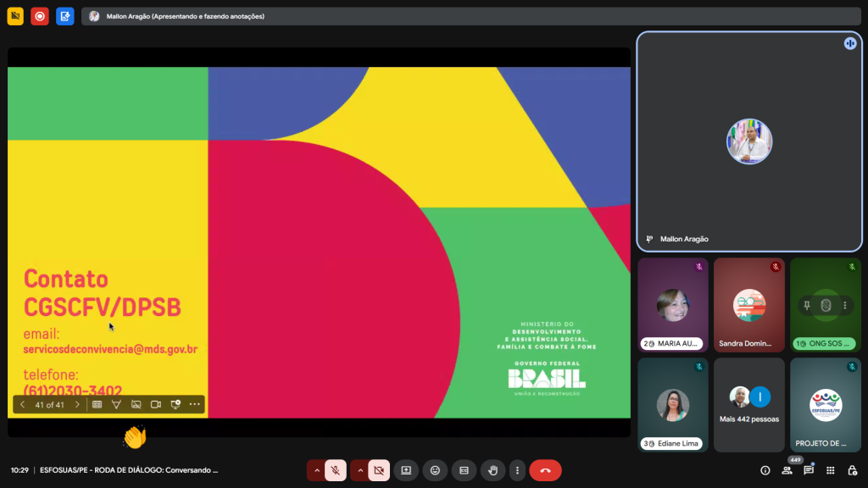The width and height of the screenshot is (868, 488).
Task: Select Mallon Aragão's video tile
Action: (x=748, y=141)
